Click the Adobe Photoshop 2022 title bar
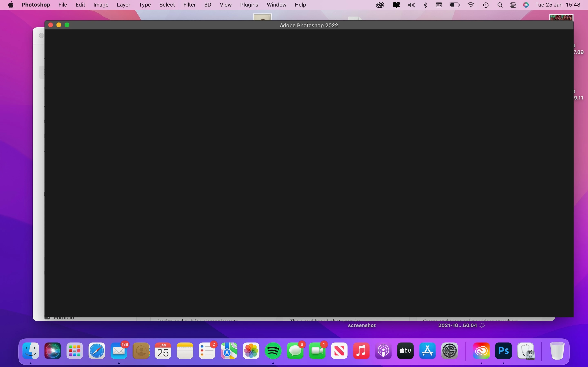This screenshot has width=588, height=367. tap(308, 25)
